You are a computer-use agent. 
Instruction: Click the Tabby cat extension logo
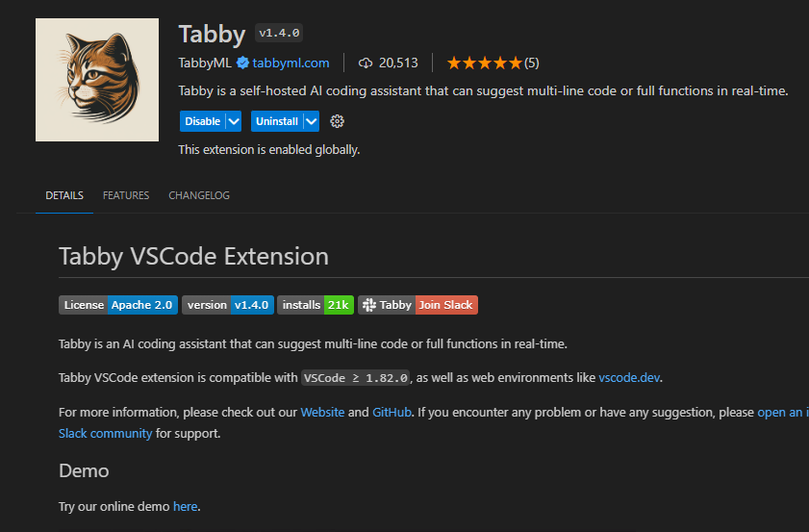[97, 80]
